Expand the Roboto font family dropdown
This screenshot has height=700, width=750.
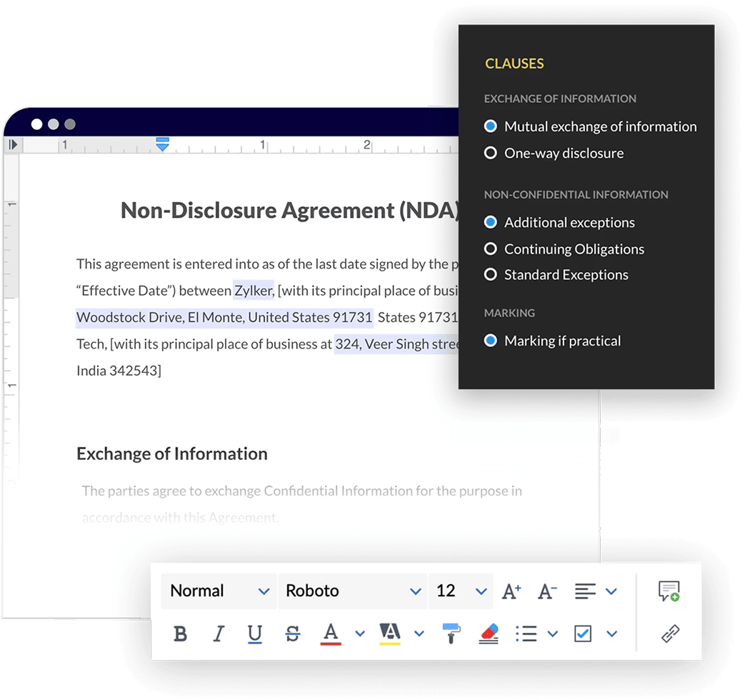[x=353, y=591]
